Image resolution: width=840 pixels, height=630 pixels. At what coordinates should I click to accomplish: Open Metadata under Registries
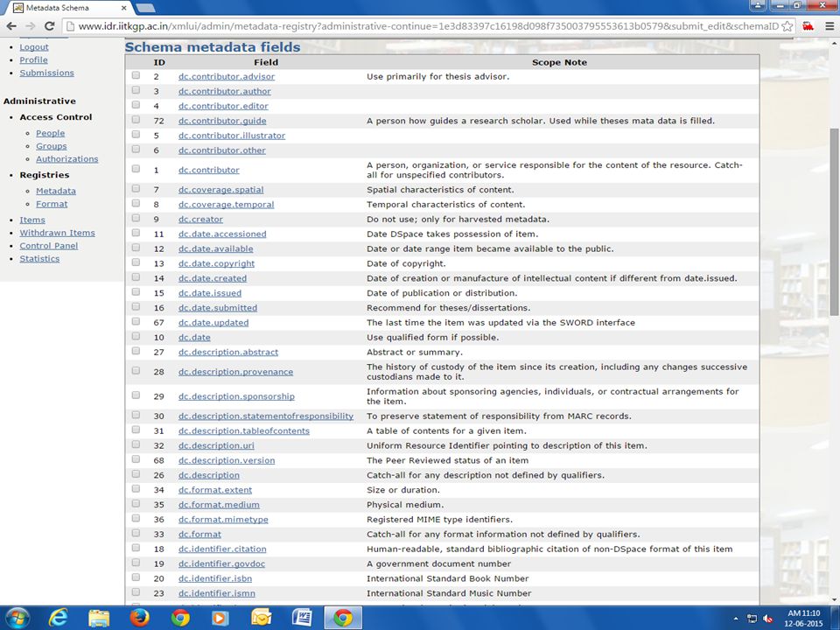tap(56, 192)
